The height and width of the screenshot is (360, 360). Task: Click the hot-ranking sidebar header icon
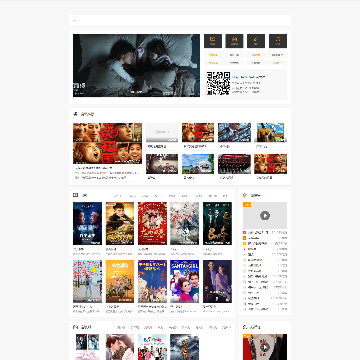click(245, 195)
